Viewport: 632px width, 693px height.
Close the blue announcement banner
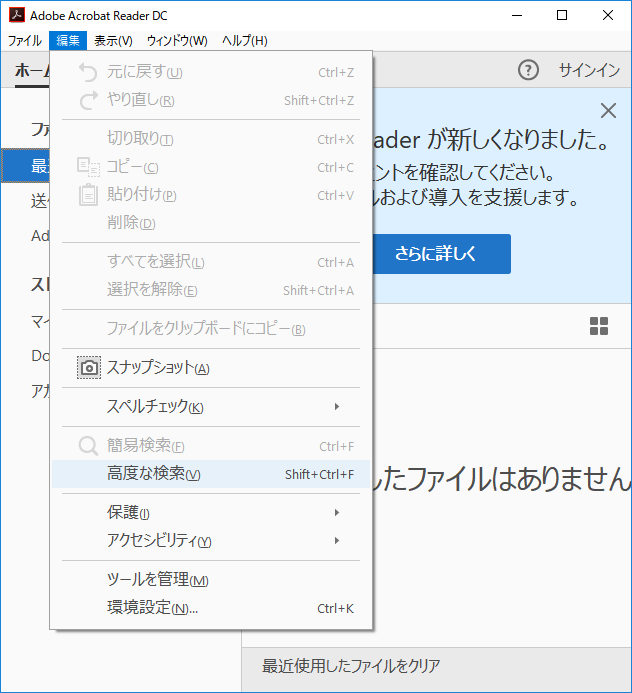point(608,110)
